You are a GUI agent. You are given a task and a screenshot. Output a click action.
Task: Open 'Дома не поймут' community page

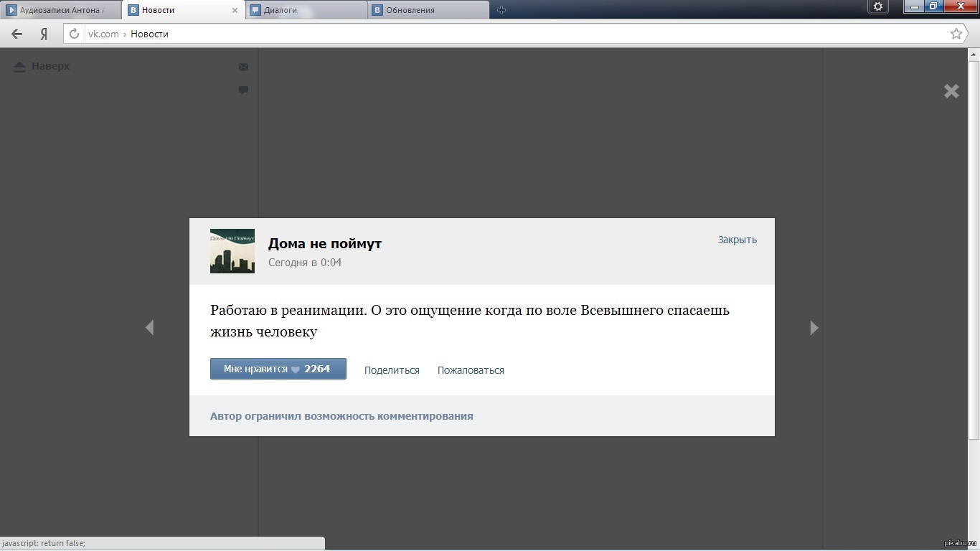coord(324,243)
